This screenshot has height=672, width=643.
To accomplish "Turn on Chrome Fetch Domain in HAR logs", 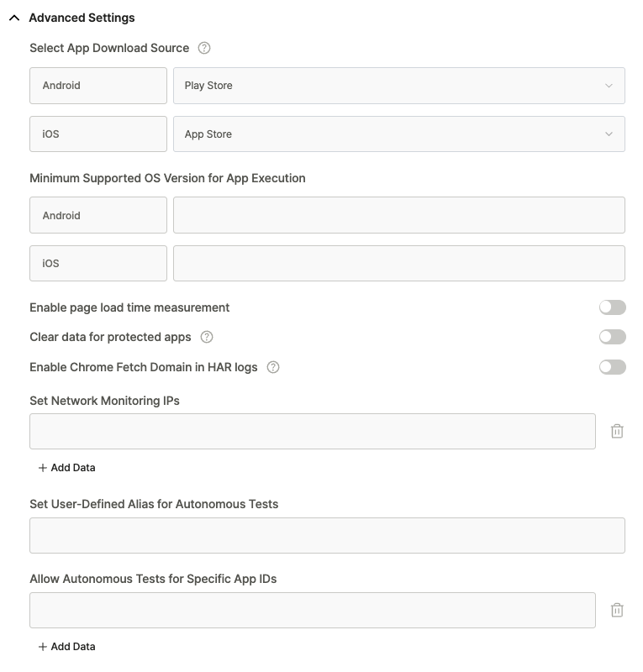I will point(612,367).
